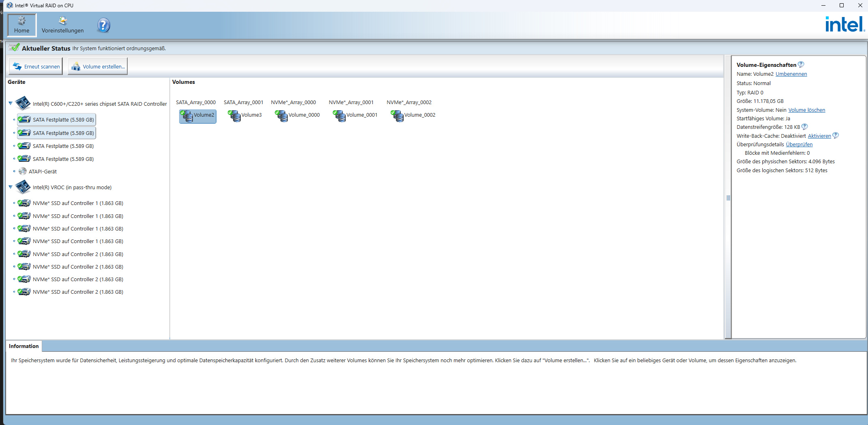
Task: Click the SATA RAID Controller label text
Action: (100, 104)
